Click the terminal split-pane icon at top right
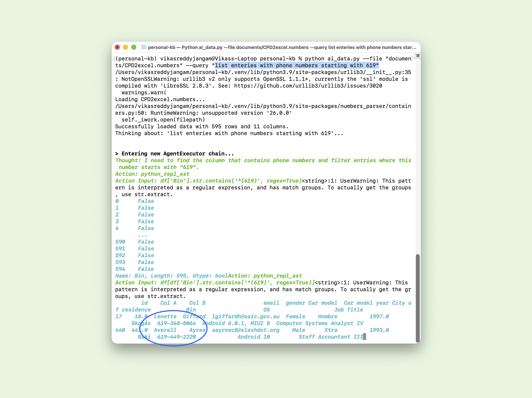 click(x=418, y=56)
